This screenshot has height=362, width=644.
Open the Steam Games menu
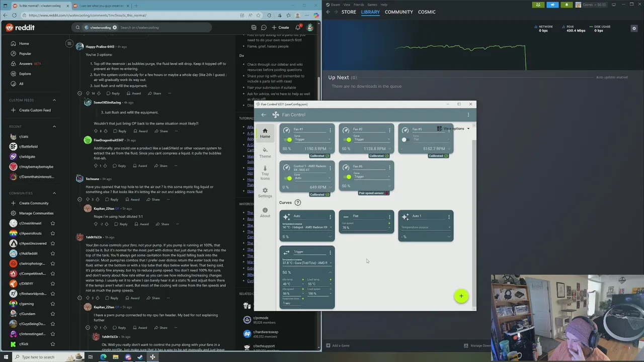(372, 5)
